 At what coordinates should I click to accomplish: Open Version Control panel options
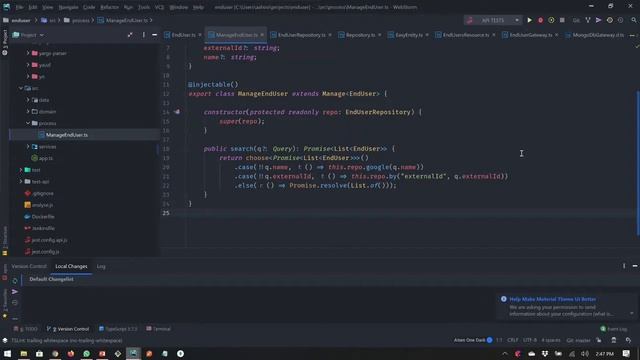pyautogui.click(x=624, y=266)
